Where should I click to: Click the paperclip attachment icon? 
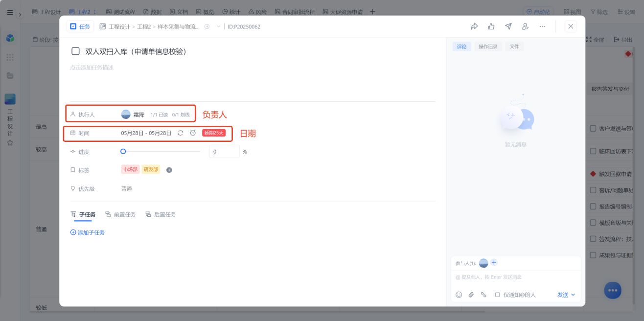[x=471, y=295]
